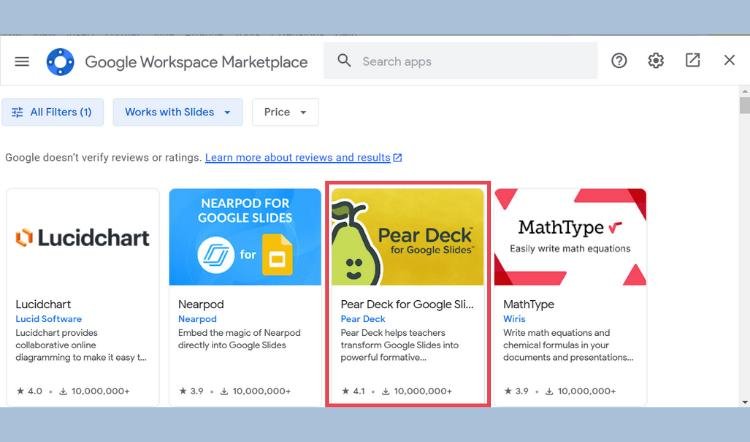Click the scrollbar down arrow
750x442 pixels.
[x=745, y=402]
